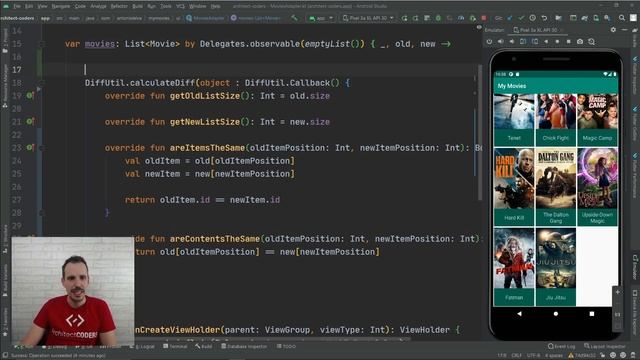Open the Build tool window tab
The width and height of the screenshot is (640, 360).
pyautogui.click(x=203, y=347)
